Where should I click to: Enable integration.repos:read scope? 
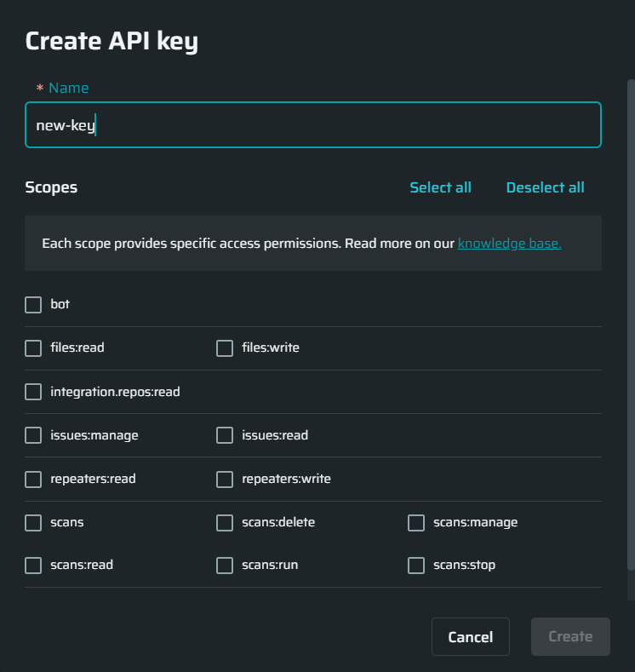pos(33,392)
